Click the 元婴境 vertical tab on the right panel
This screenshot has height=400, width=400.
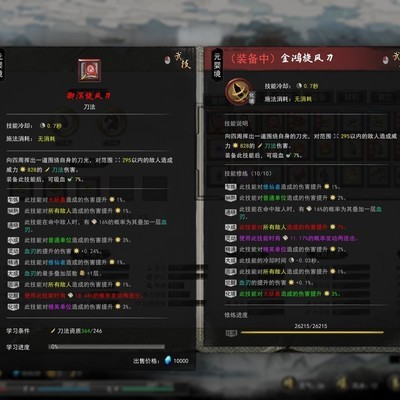pyautogui.click(x=217, y=65)
